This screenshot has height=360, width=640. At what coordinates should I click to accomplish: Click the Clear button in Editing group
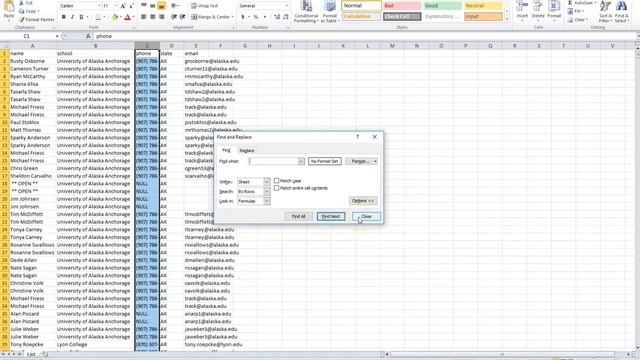point(577,20)
